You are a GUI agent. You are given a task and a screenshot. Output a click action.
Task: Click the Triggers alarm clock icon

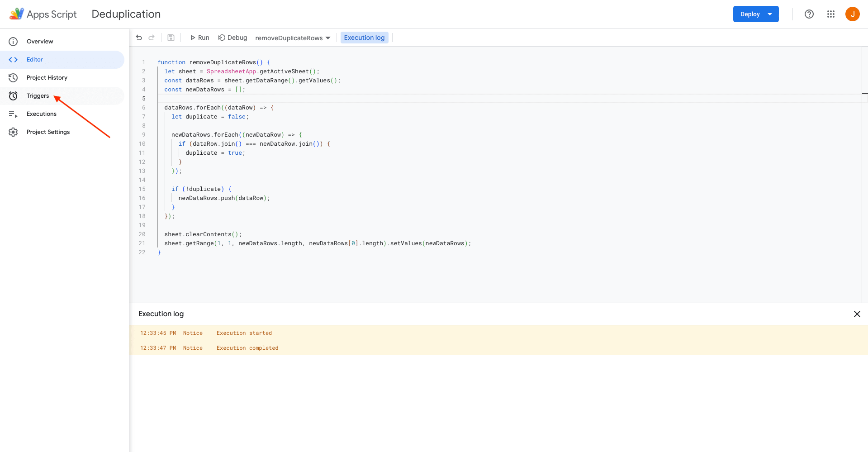pos(13,96)
